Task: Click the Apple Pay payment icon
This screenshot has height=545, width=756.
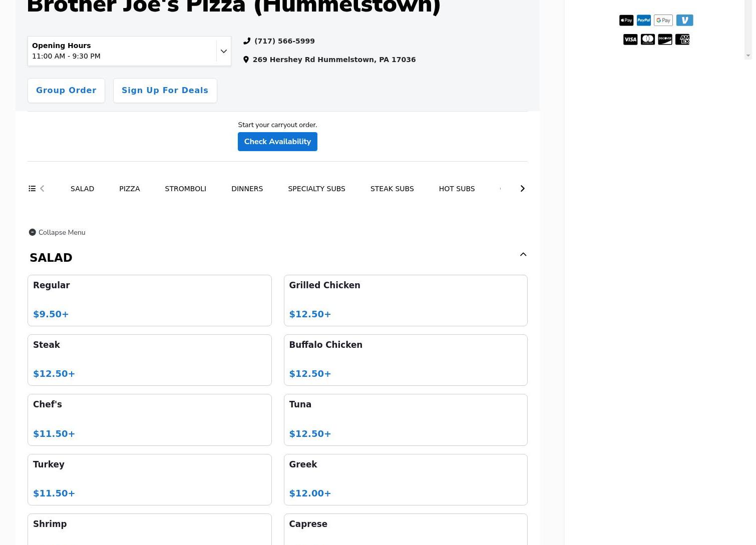Action: click(626, 20)
